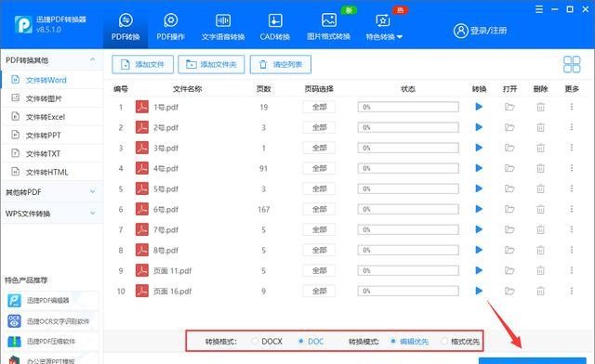The width and height of the screenshot is (595, 364).
Task: Switch to grid view layout icon
Action: [572, 64]
